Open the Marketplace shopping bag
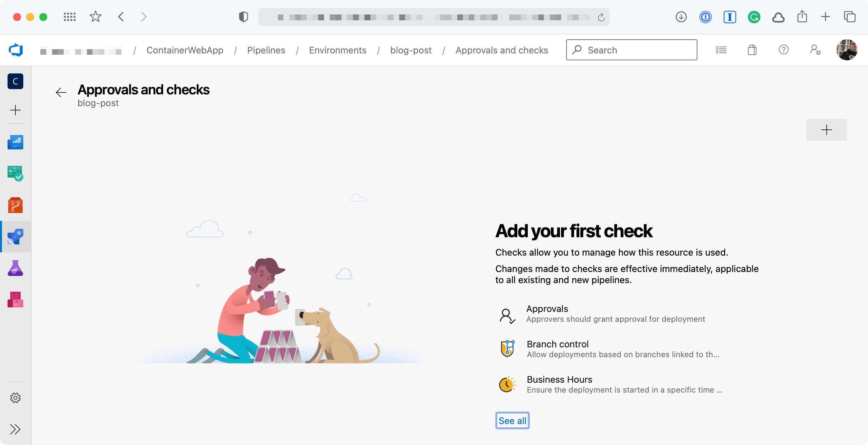The image size is (868, 445). pos(752,50)
